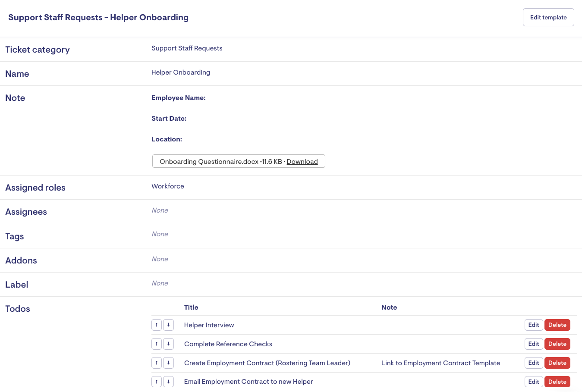Move Create Employment Contract todo down
This screenshot has height=392, width=582.
coord(168,363)
